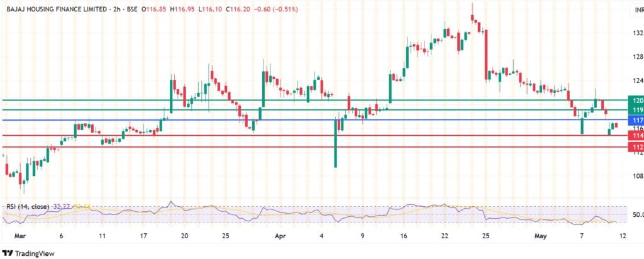This screenshot has height=259, width=644.
Task: Click the RSI (14, close) indicator legend
Action: (28, 206)
